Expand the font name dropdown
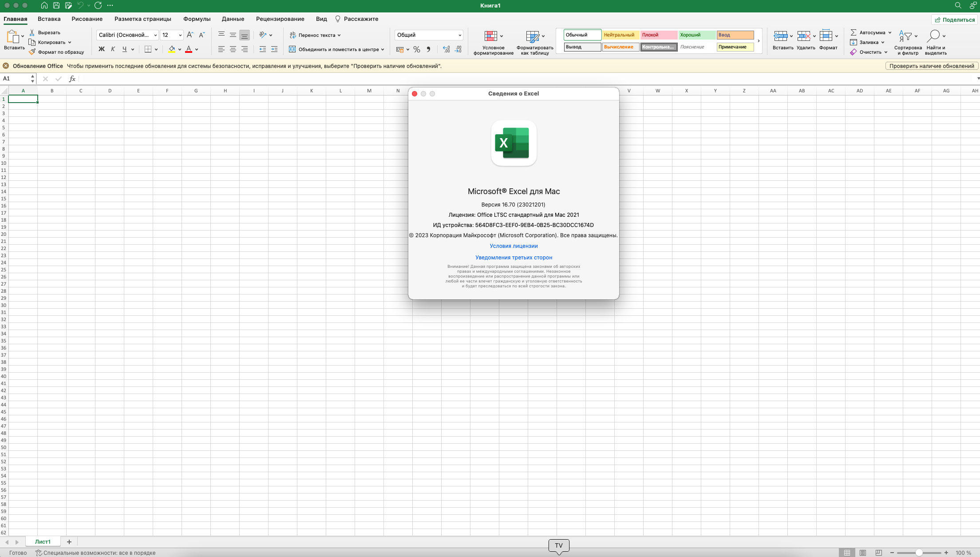This screenshot has height=557, width=980. [x=155, y=35]
